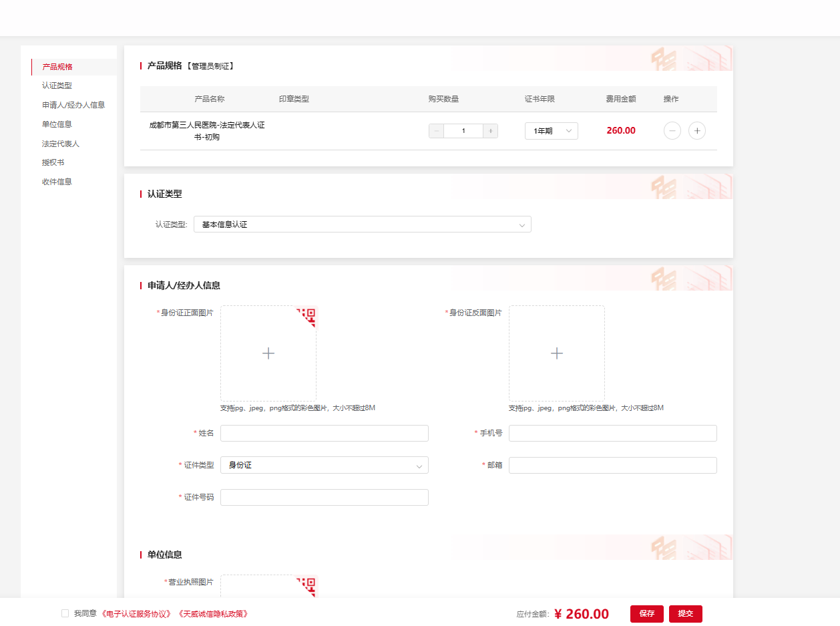The width and height of the screenshot is (840, 626).
Task: Click the circular minus icon in the 操作 column
Action: pos(672,131)
